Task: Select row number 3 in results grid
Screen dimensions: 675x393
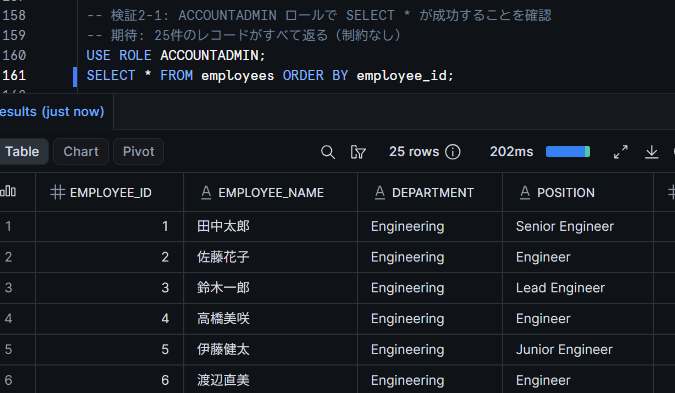Action: (x=9, y=288)
